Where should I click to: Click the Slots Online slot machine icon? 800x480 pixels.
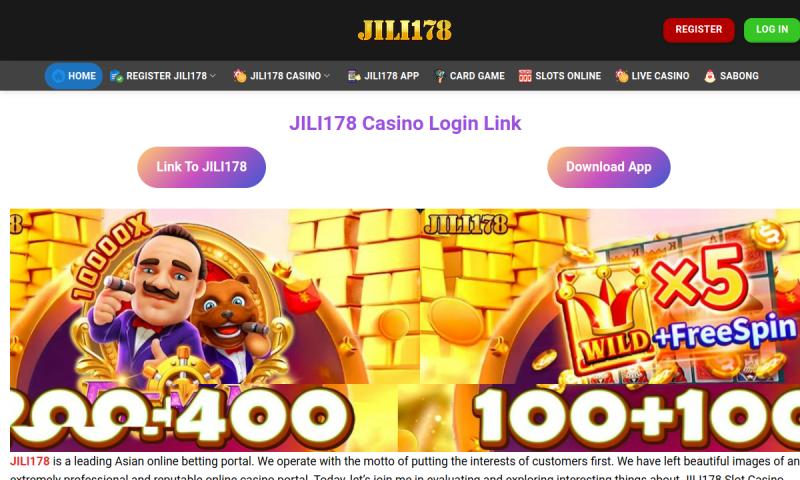(x=525, y=76)
